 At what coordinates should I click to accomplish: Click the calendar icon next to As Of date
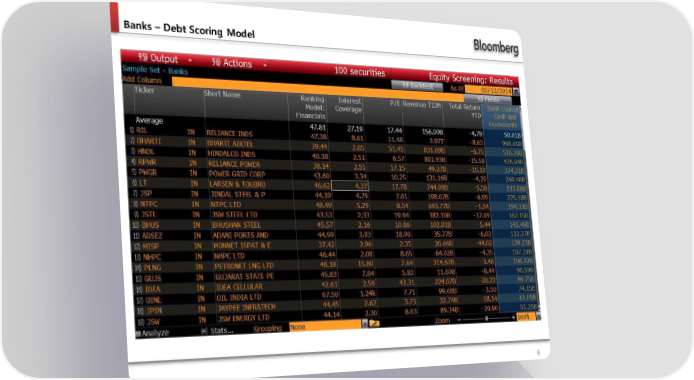click(516, 92)
